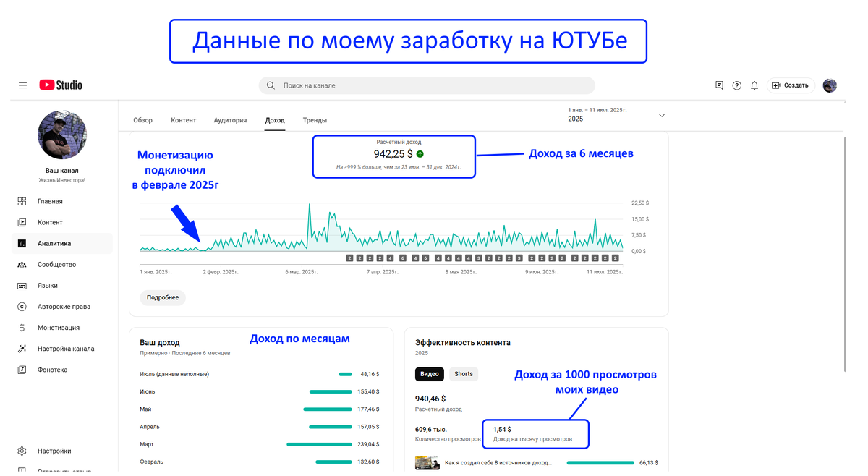
Task: Click the '6 мар. 2025 г.' chart date label
Action: (302, 272)
